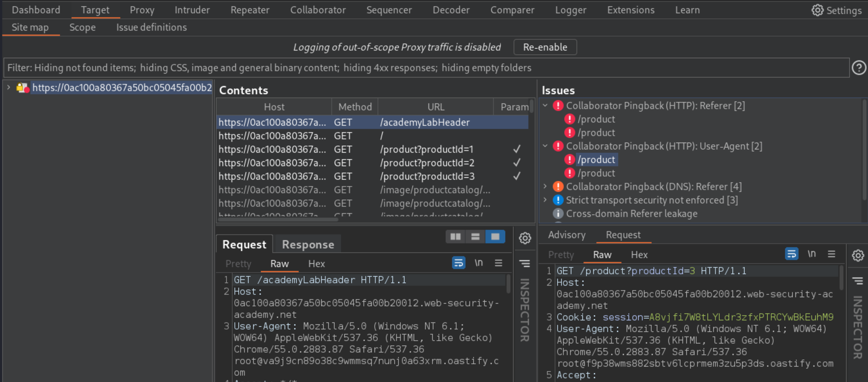
Task: Show the Response pane in Contents viewer
Action: [308, 244]
